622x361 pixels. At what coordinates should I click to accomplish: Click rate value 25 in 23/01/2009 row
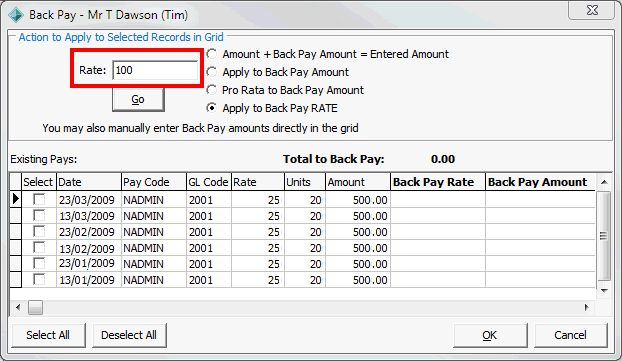pyautogui.click(x=258, y=264)
